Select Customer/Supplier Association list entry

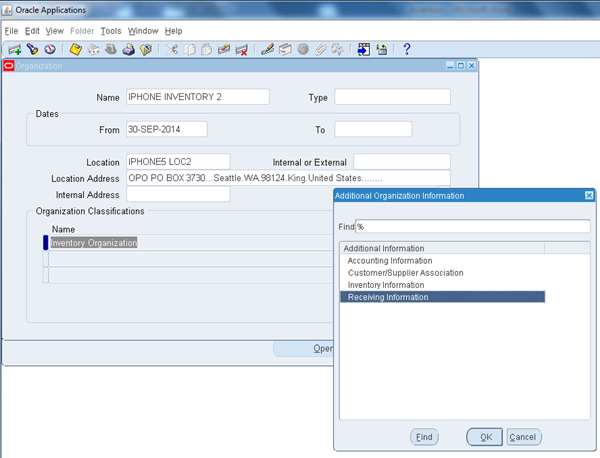pos(442,273)
